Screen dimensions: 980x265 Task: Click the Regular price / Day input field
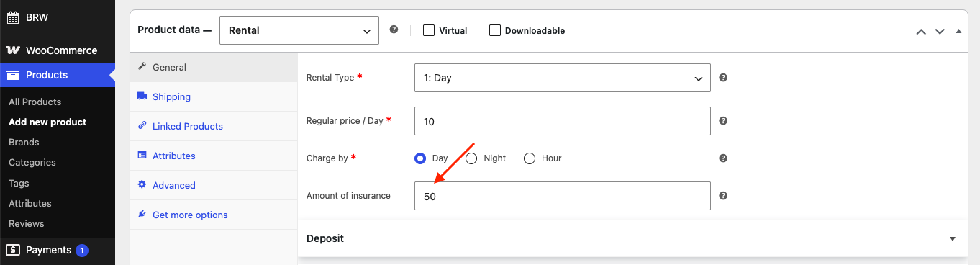click(x=563, y=121)
